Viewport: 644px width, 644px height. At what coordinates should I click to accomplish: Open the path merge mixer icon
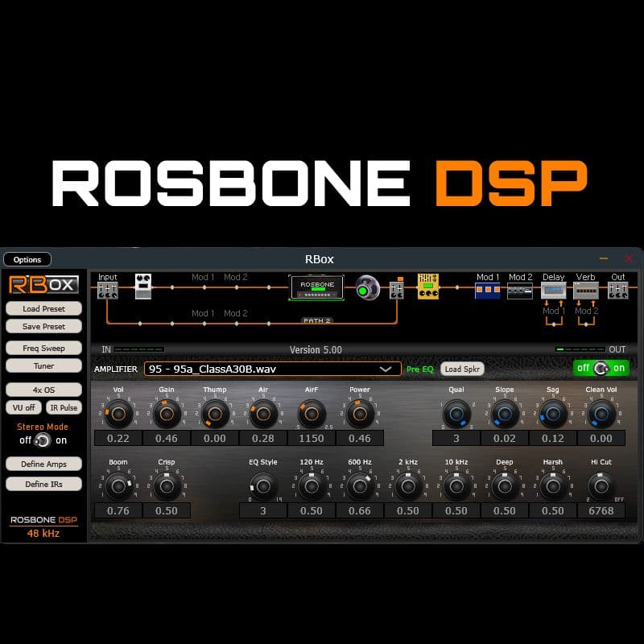(397, 291)
